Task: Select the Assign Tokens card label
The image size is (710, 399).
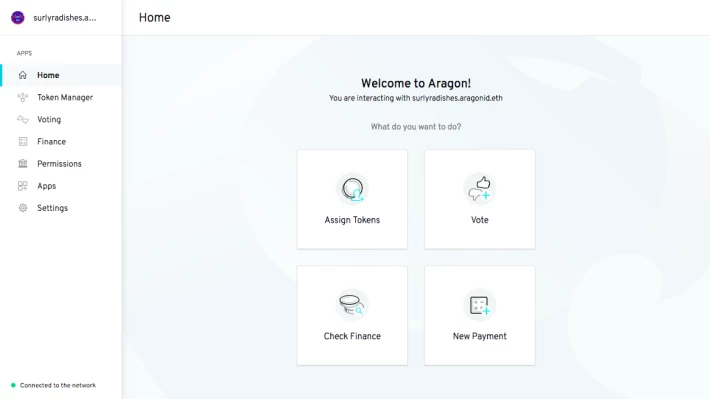Action: [x=352, y=220]
